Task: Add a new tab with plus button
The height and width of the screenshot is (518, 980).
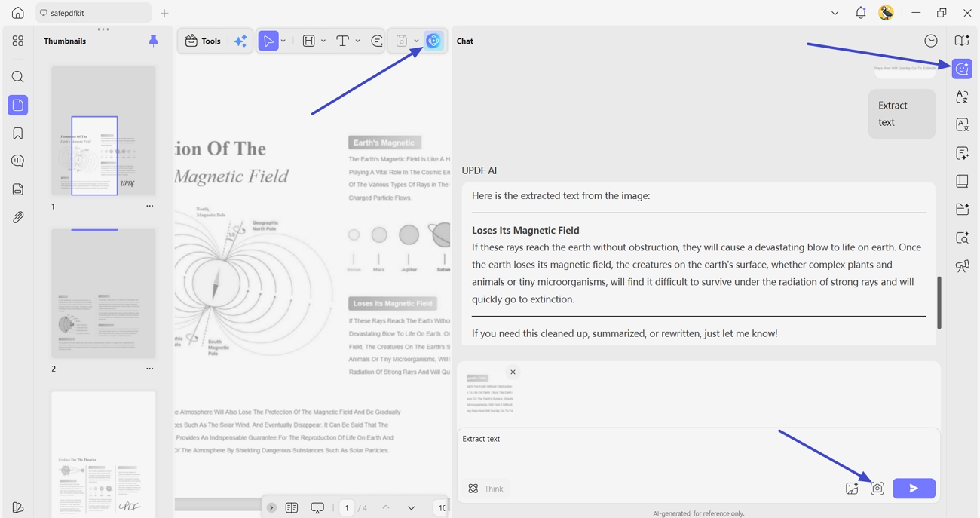Action: click(x=164, y=13)
